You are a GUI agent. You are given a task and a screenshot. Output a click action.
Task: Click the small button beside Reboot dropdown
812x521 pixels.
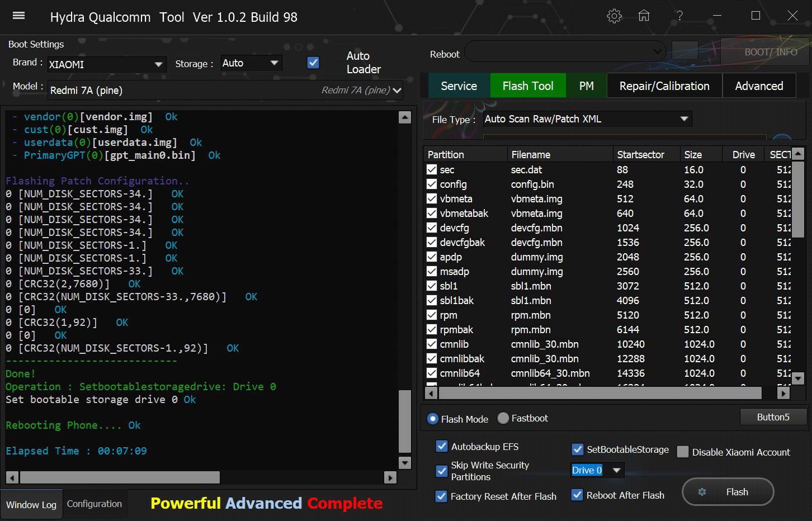point(684,50)
